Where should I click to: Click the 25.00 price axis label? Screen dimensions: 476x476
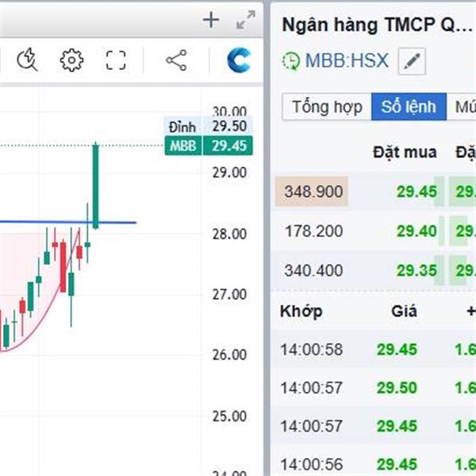pyautogui.click(x=229, y=416)
